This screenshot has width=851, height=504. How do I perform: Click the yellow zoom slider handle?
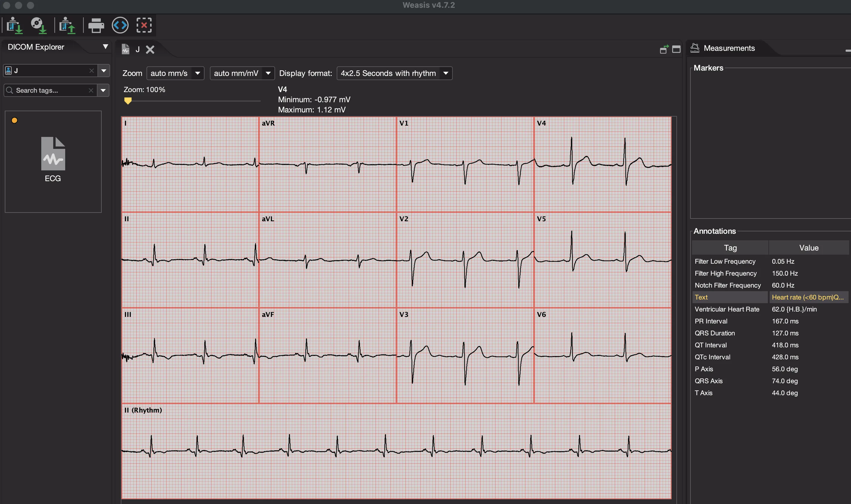[128, 100]
